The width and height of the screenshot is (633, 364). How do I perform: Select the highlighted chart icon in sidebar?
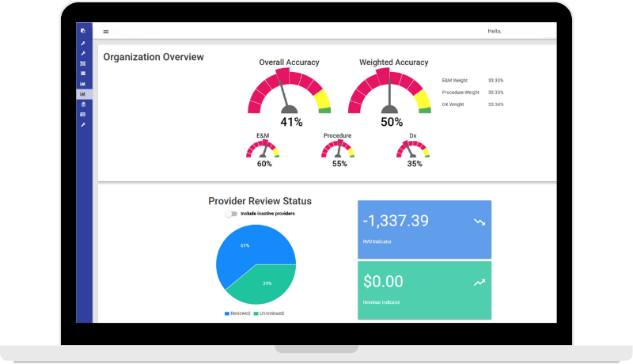83,94
